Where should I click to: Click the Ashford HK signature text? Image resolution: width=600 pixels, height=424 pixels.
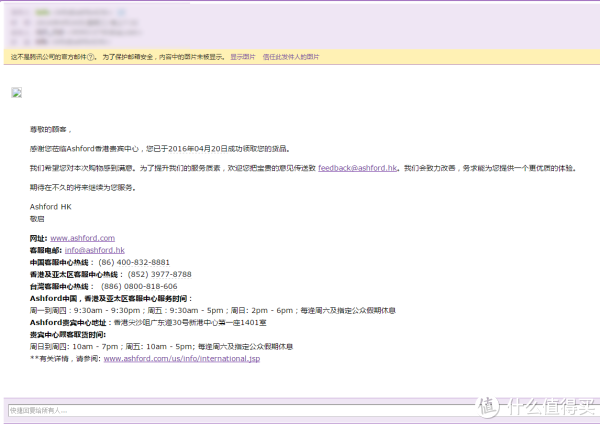tap(51, 207)
